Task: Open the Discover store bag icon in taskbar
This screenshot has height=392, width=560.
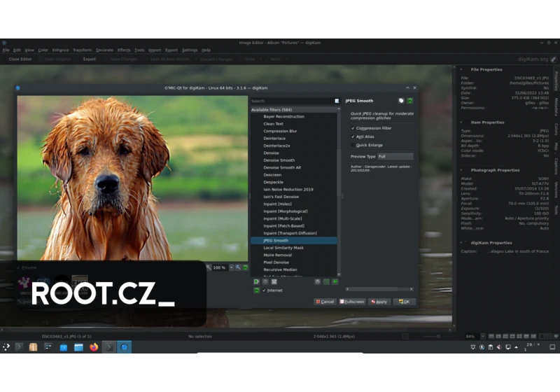Action: pos(64,346)
